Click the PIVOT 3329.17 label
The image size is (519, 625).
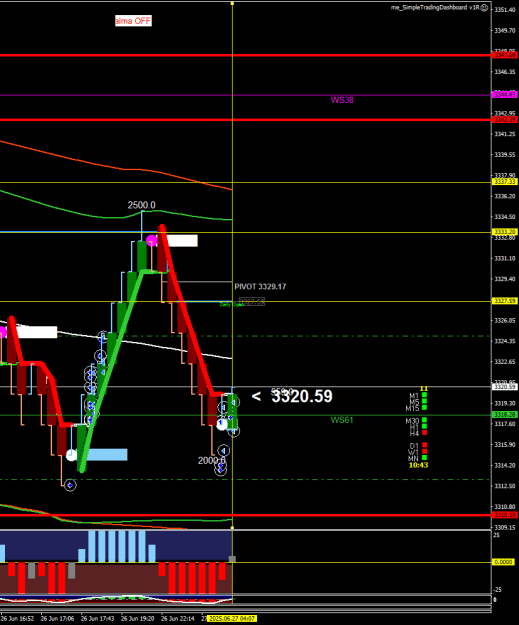[260, 287]
